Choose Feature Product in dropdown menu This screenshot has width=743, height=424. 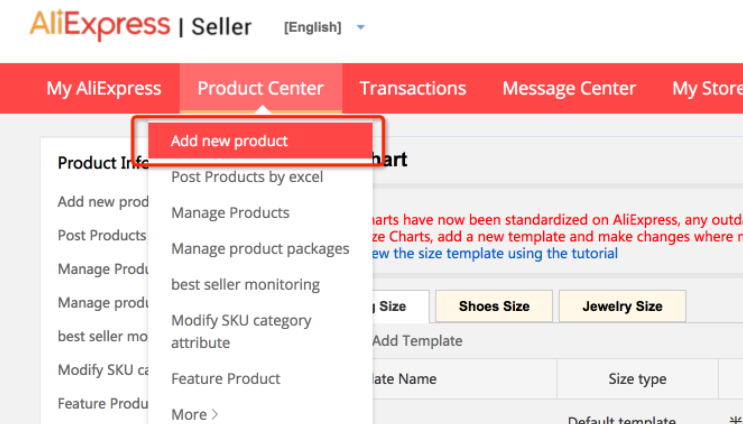pos(225,379)
